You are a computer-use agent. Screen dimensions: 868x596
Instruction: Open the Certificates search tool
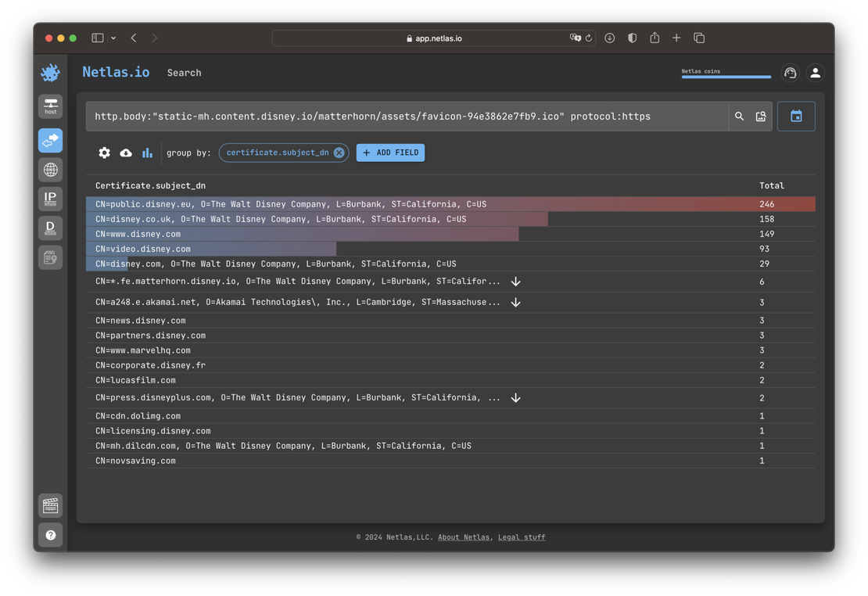[x=50, y=257]
